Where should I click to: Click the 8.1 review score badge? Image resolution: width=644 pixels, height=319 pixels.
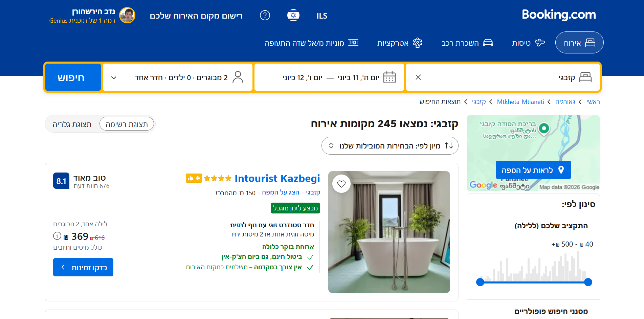(x=61, y=181)
